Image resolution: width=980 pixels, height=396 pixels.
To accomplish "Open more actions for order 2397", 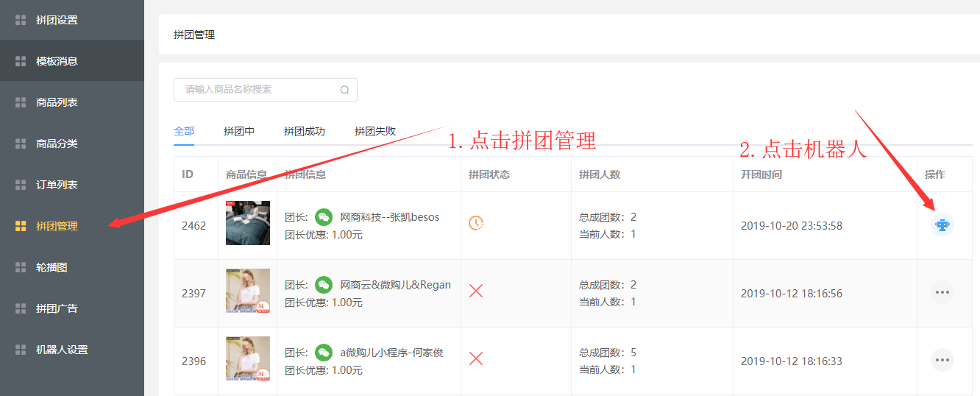I will click(942, 292).
